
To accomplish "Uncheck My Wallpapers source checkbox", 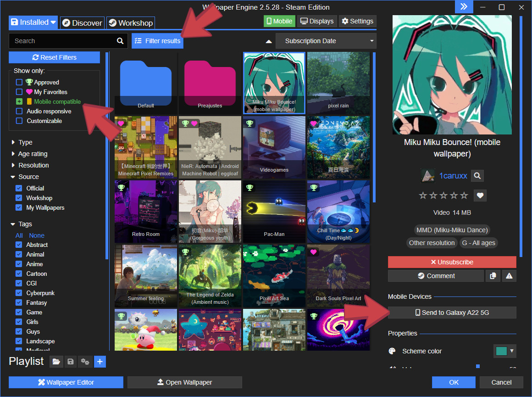I will [19, 207].
